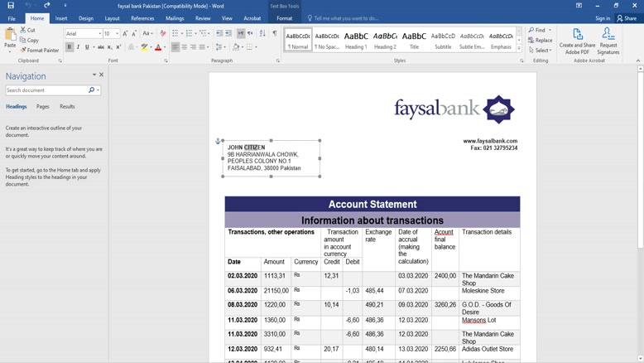Screen dimensions: 644x363
Task: Expand the font size dropdown
Action: 117,34
